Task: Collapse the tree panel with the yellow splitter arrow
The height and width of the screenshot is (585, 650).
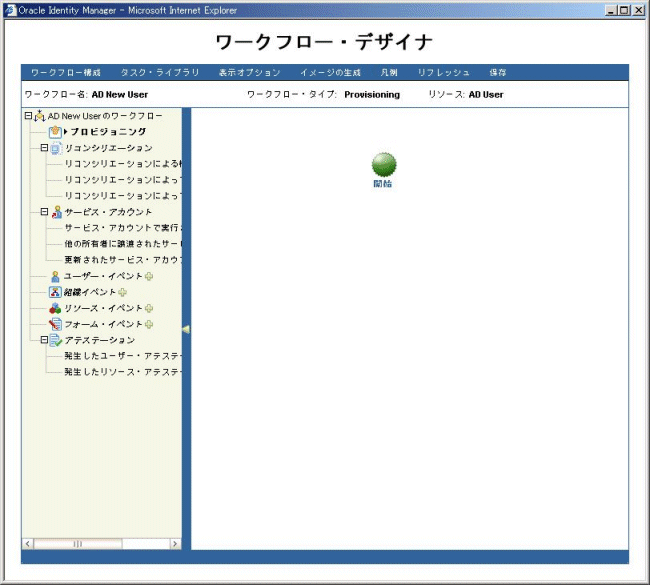Action: [x=186, y=329]
